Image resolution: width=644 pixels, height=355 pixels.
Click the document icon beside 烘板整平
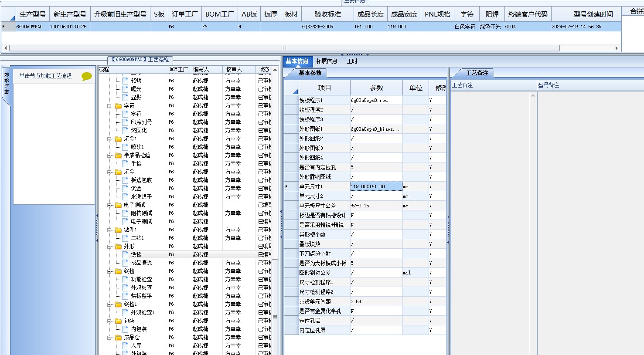(125, 296)
